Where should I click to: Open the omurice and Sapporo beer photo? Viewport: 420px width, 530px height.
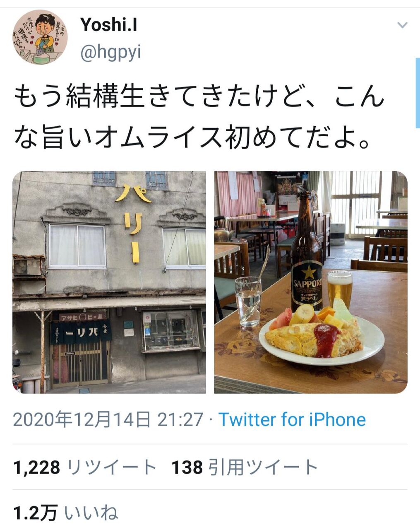[311, 282]
